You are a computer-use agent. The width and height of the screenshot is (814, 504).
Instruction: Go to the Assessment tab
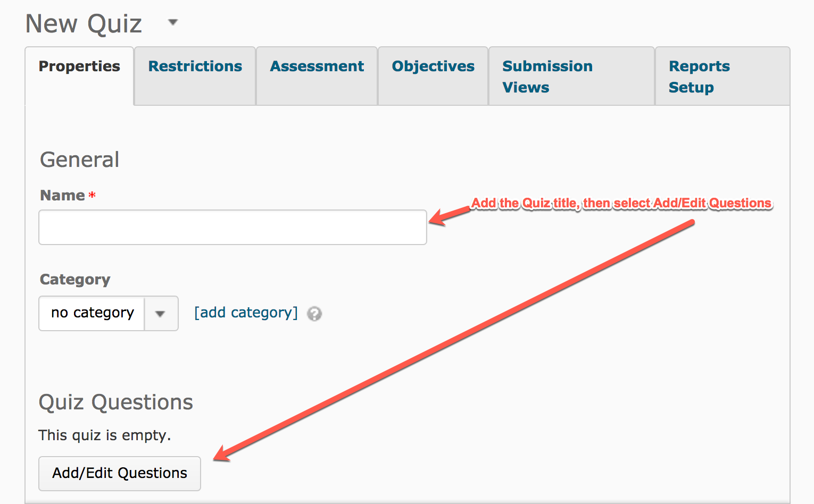[x=317, y=66]
